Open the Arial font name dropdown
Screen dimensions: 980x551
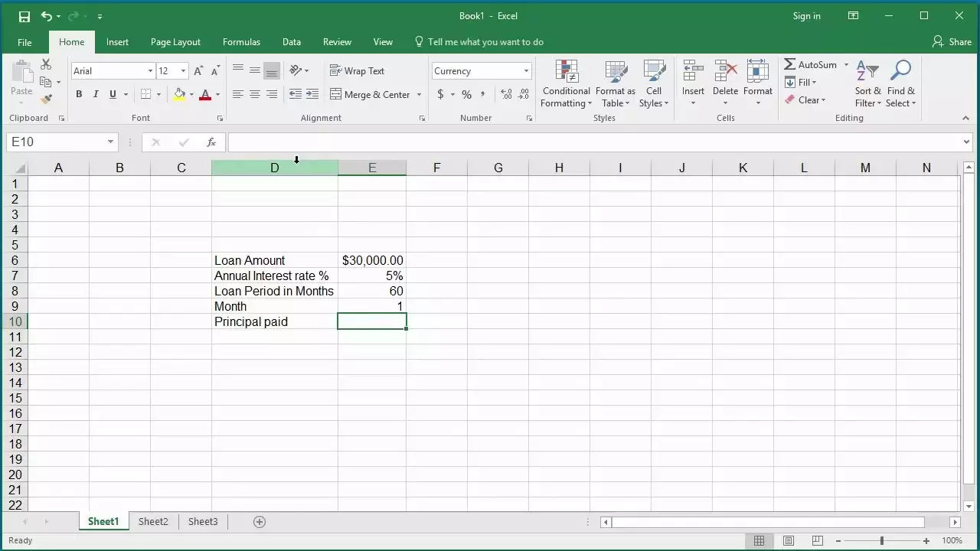coord(150,71)
